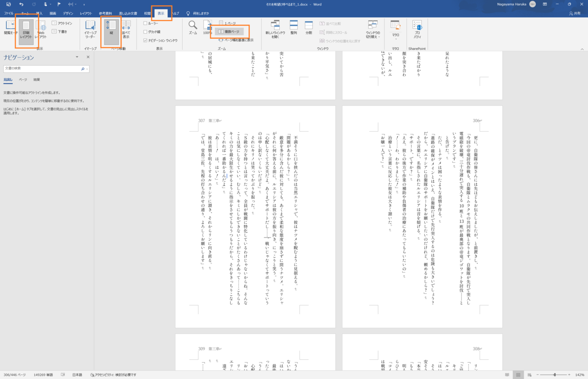Screen dimensions: 588x379
Task: Click word count 149269 単語 in status bar
Action: 43,375
